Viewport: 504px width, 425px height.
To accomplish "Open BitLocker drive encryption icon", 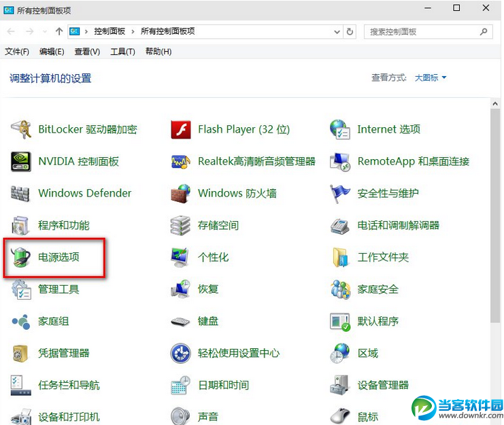I will [x=20, y=129].
